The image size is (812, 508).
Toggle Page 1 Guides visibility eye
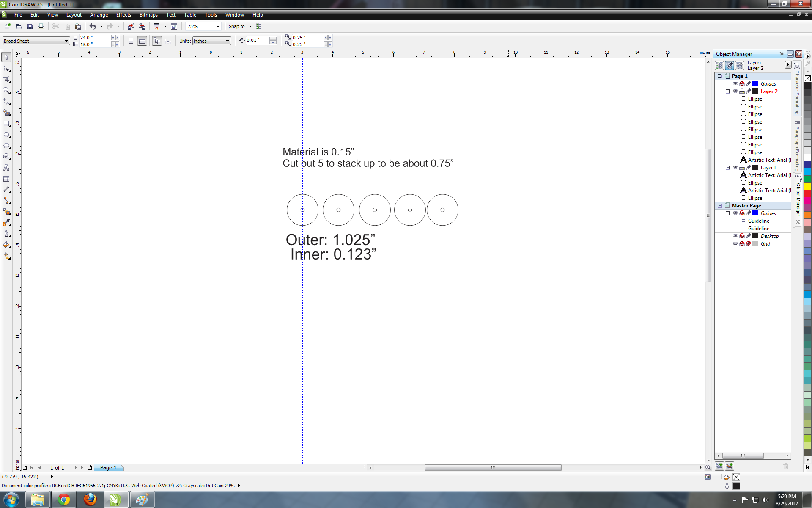(735, 83)
